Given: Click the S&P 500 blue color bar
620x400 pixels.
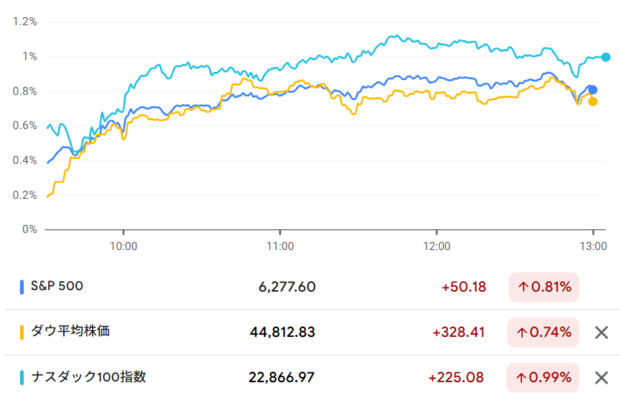Looking at the screenshot, I should (22, 287).
